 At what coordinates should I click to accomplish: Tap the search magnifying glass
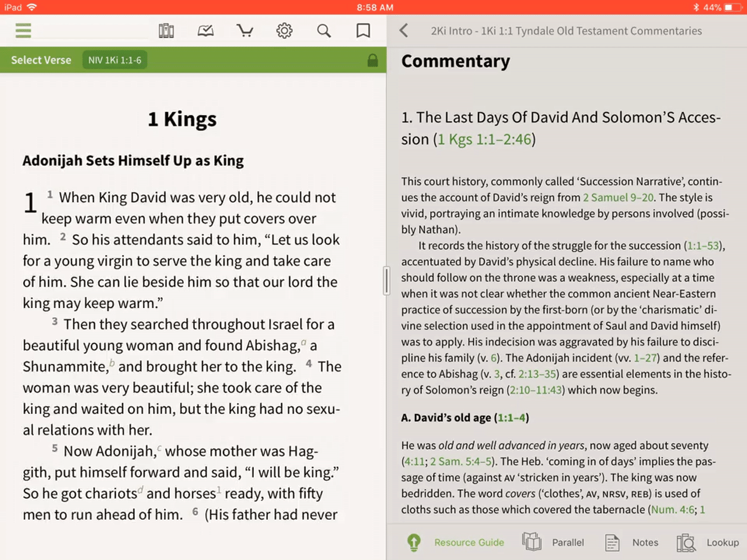point(324,30)
